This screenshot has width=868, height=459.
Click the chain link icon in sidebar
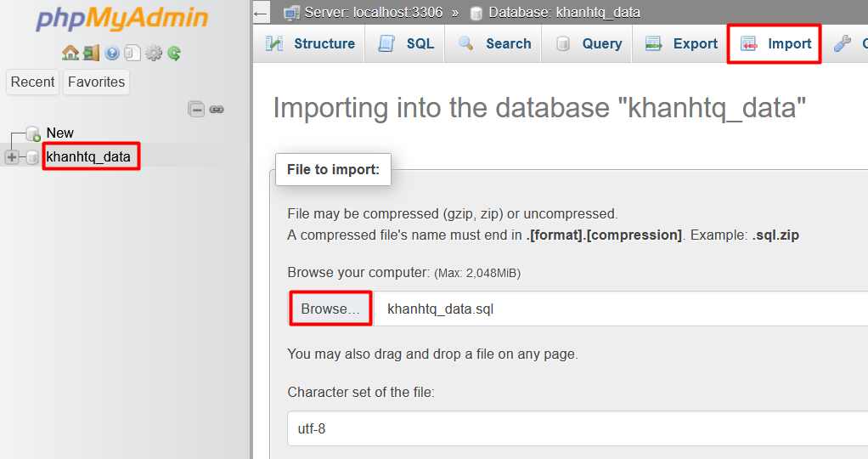click(x=217, y=109)
